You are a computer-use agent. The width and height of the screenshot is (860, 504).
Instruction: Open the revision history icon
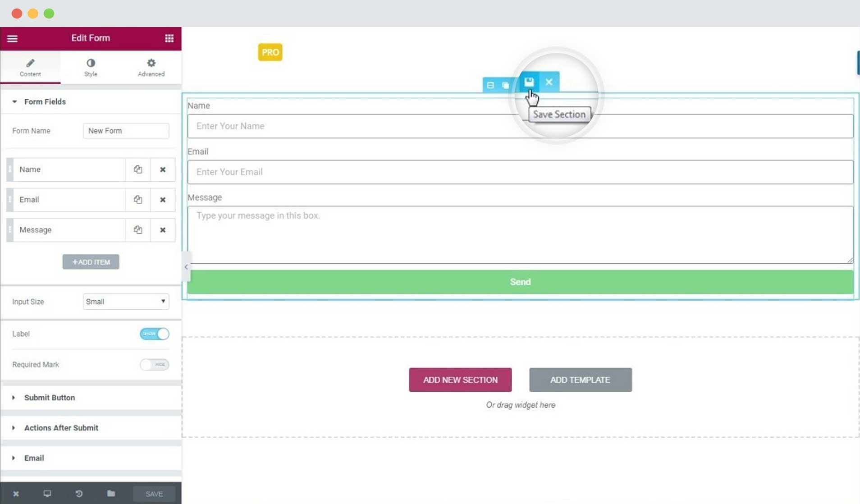click(79, 494)
